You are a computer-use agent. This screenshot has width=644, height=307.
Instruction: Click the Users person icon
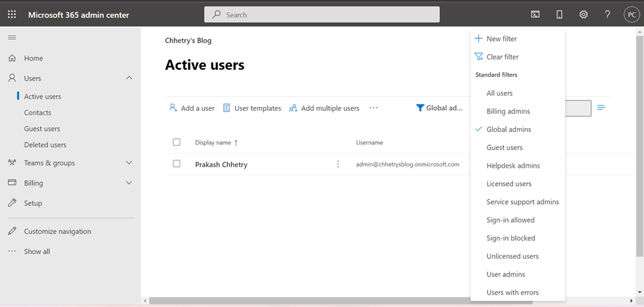pos(12,78)
